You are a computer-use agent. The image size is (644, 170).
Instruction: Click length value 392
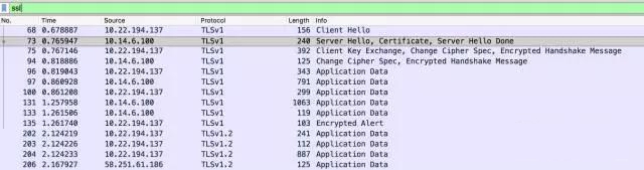click(x=303, y=51)
